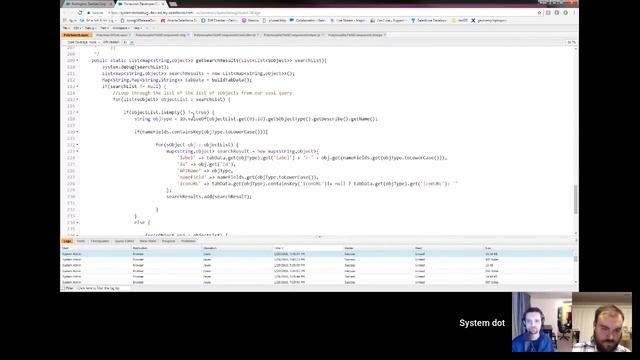Switch to the first browser tab

point(88,4)
